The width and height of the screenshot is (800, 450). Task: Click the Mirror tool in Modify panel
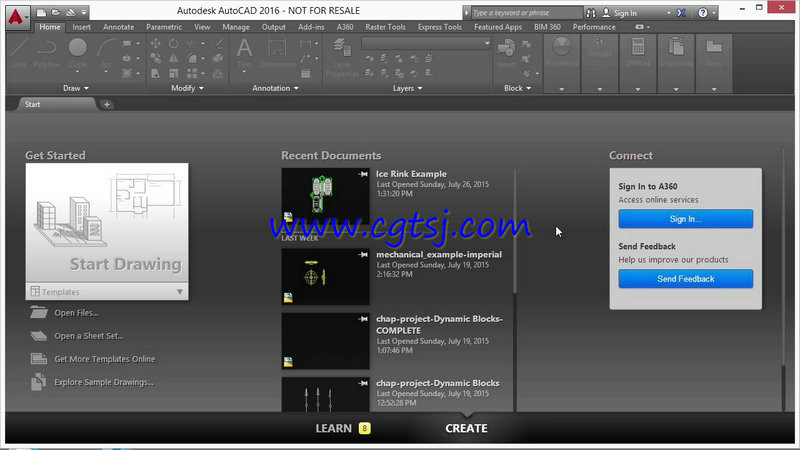(x=173, y=59)
